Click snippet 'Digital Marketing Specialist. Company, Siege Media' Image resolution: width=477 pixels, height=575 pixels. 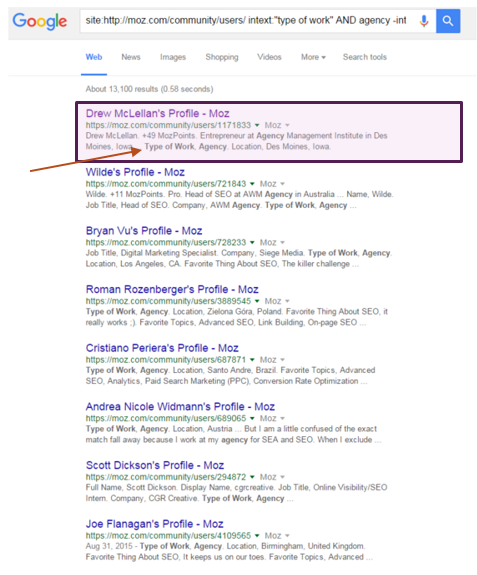(x=212, y=253)
